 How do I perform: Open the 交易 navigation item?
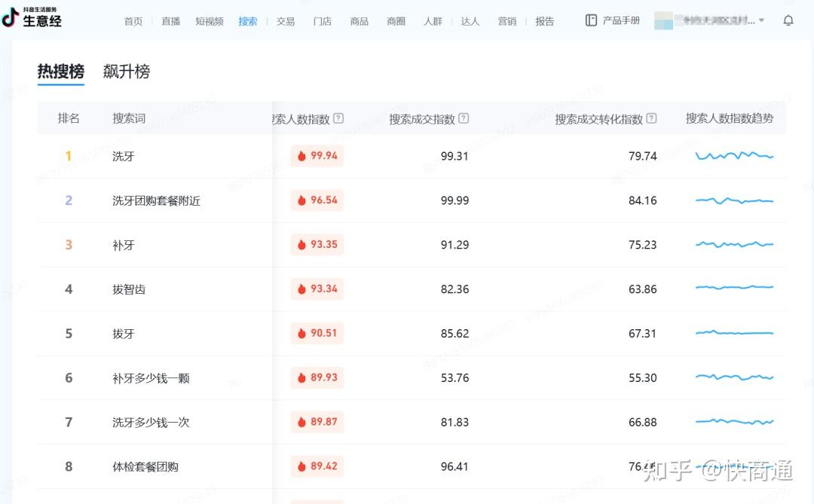pyautogui.click(x=286, y=21)
